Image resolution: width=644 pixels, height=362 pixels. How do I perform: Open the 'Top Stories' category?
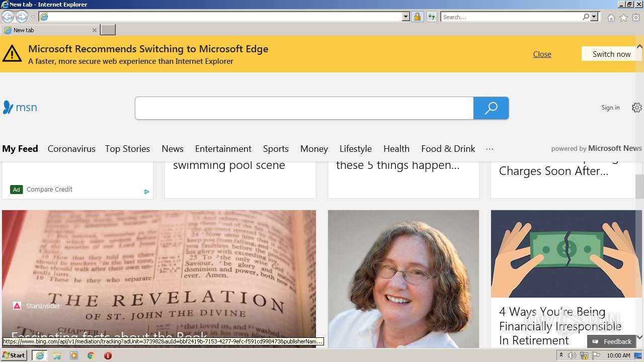point(127,149)
